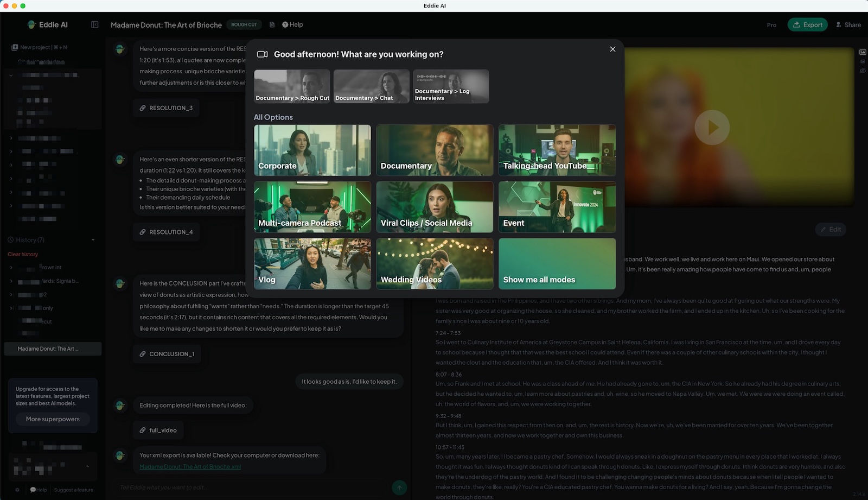
Task: Choose the Documentary mode card
Action: [435, 150]
